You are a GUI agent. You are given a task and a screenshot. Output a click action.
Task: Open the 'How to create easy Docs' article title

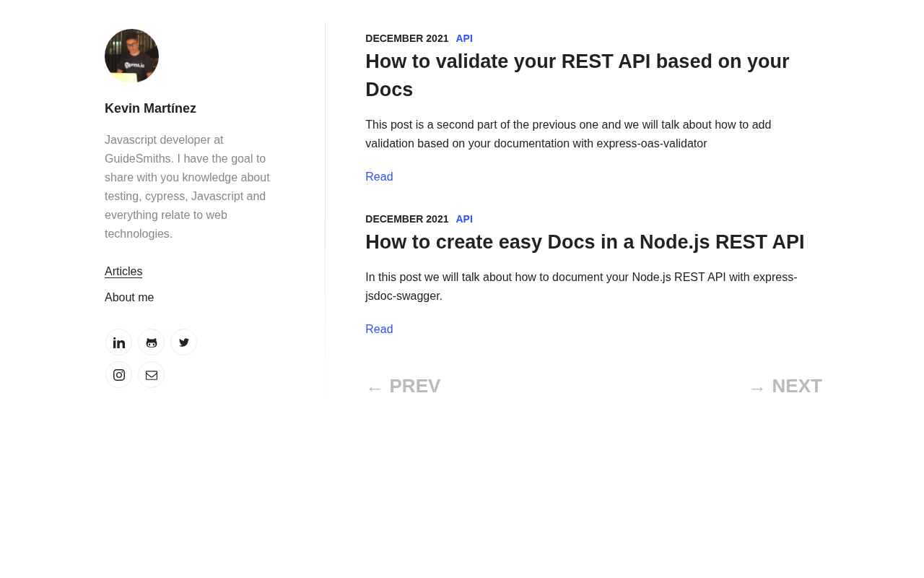click(x=585, y=242)
